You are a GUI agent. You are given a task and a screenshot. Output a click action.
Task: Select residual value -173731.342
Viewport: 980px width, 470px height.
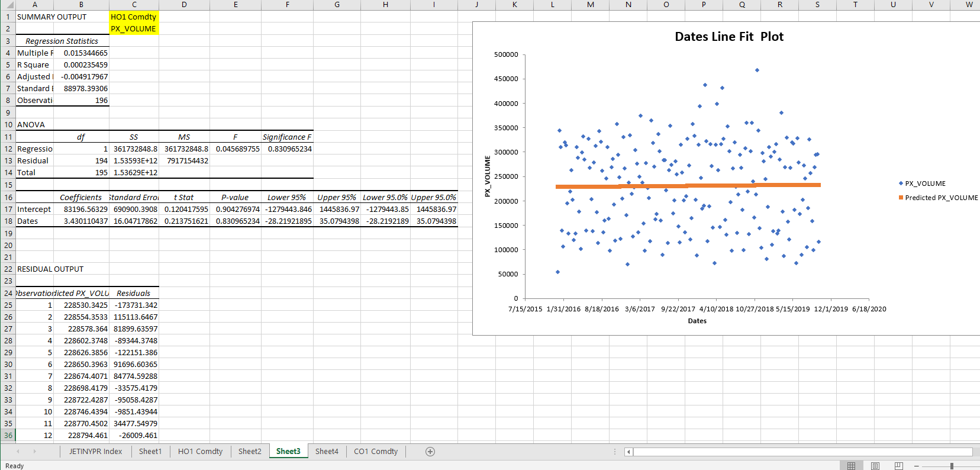click(x=134, y=305)
